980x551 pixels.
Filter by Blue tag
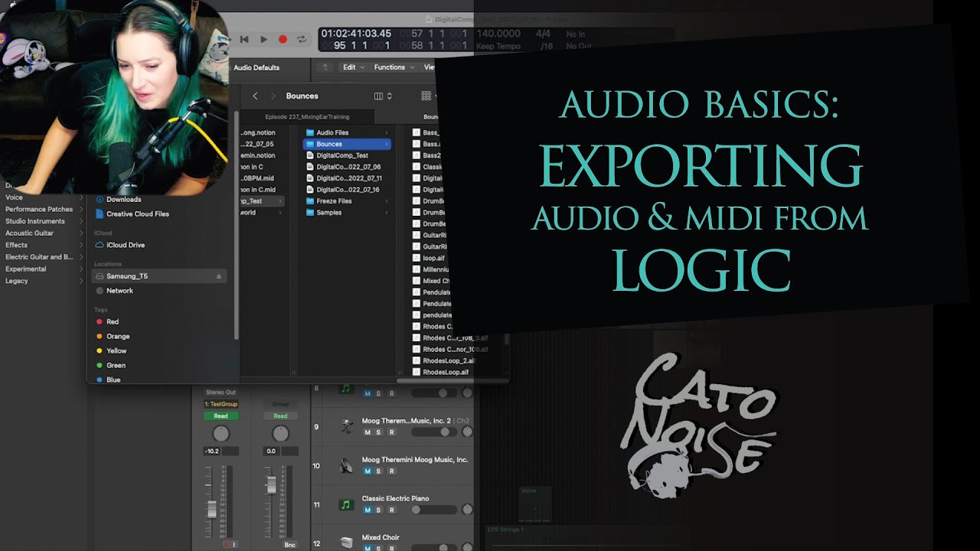click(108, 380)
